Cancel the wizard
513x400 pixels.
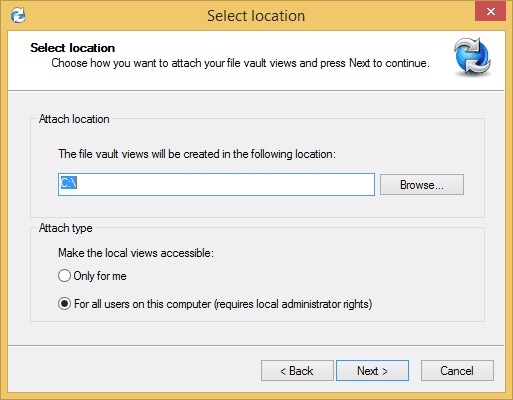pos(457,371)
